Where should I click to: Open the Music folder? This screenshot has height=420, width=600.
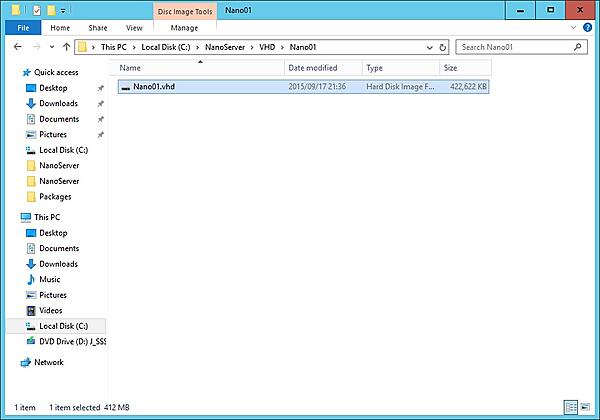tap(49, 279)
